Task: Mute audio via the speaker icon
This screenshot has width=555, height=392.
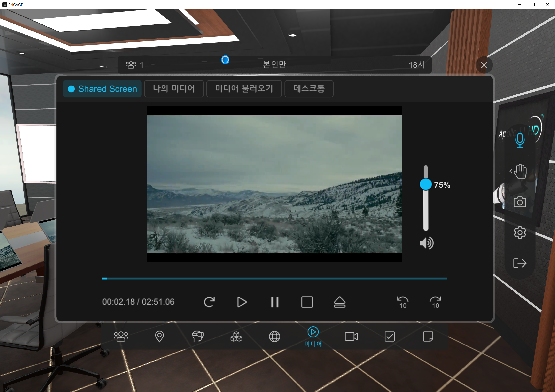Action: point(426,243)
